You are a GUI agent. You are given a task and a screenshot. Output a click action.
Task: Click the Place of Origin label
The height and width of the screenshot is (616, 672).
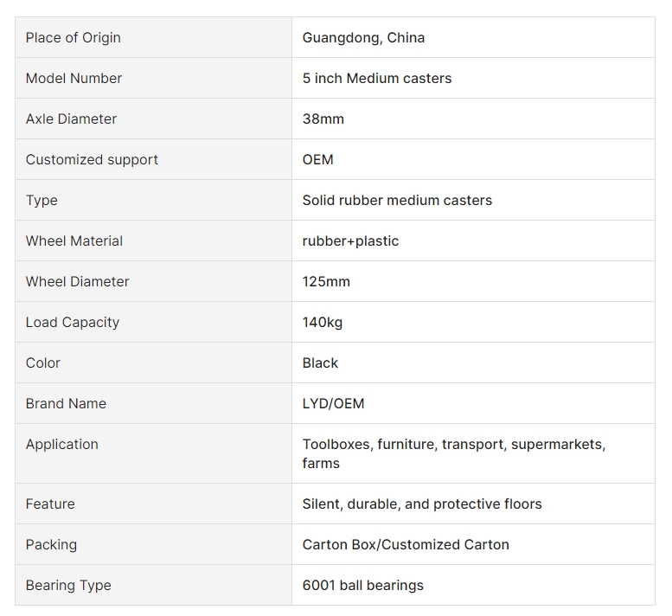[x=73, y=38]
